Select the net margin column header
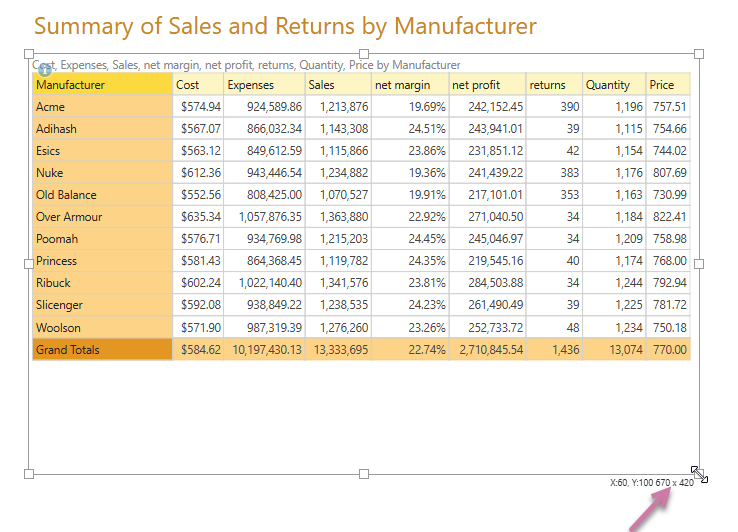The width and height of the screenshot is (738, 532). (410, 85)
